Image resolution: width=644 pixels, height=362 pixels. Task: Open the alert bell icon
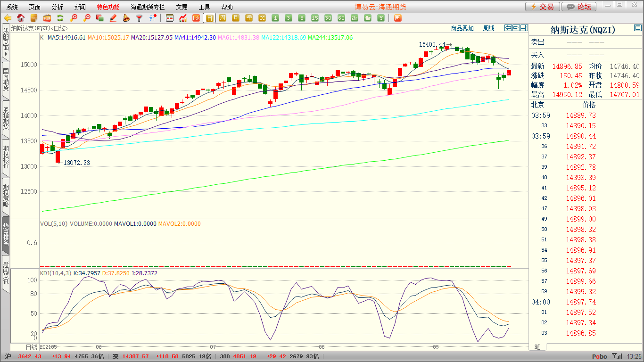tap(126, 18)
